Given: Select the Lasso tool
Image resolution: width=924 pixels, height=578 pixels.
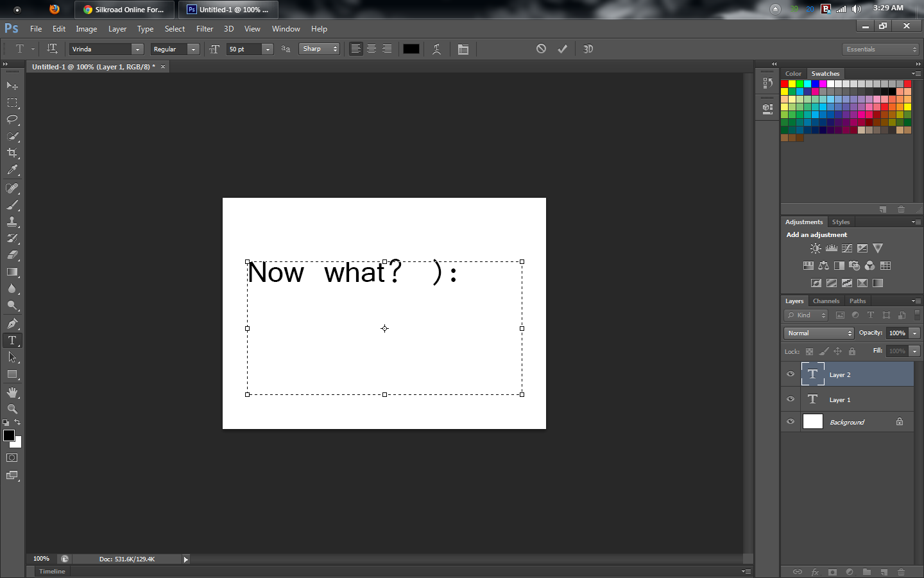Looking at the screenshot, I should (x=12, y=119).
